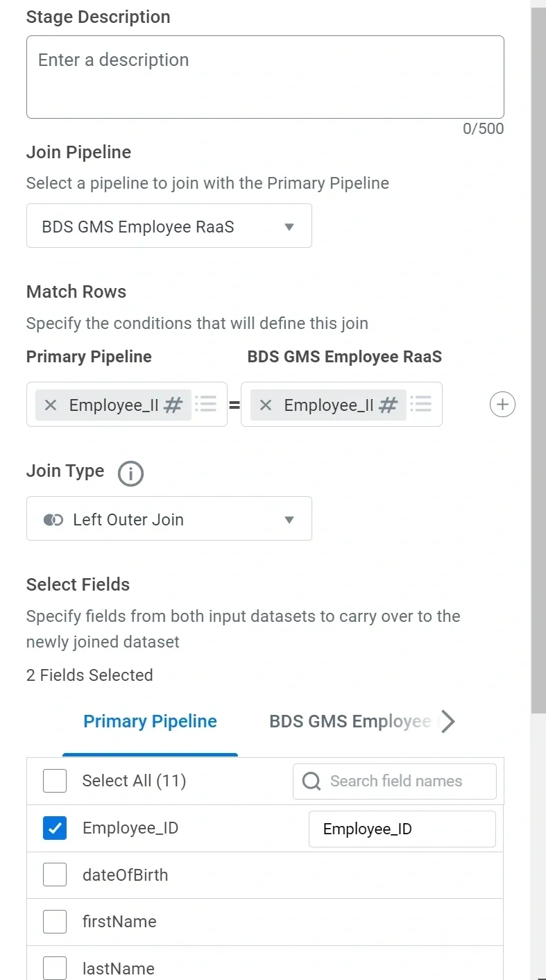Show Join Type info tooltip icon
This screenshot has width=546, height=980.
130,473
